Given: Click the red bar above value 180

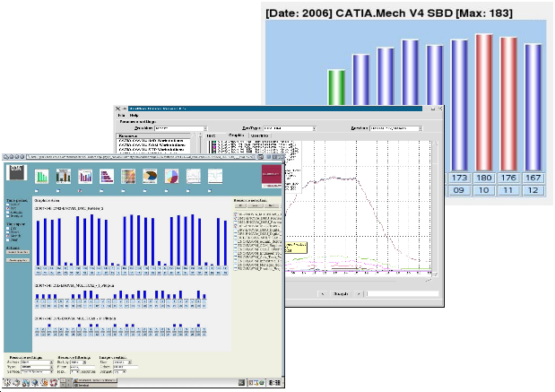Looking at the screenshot, I should pos(484,102).
